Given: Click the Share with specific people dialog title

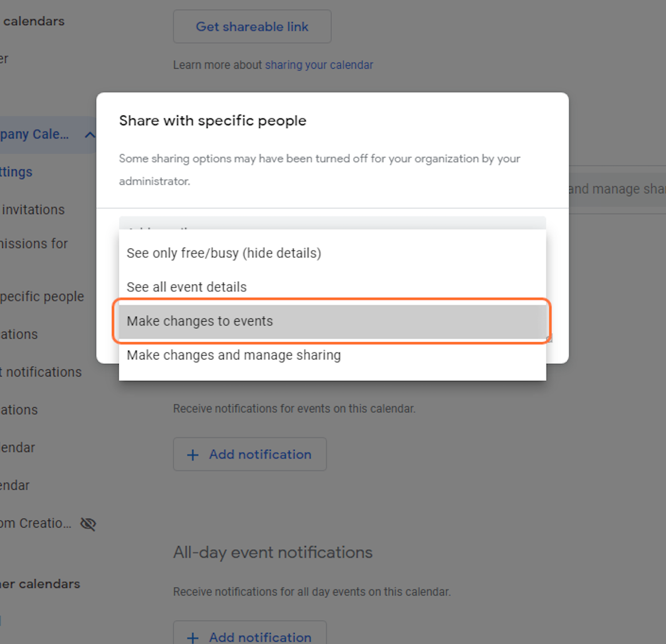Looking at the screenshot, I should pos(213,120).
